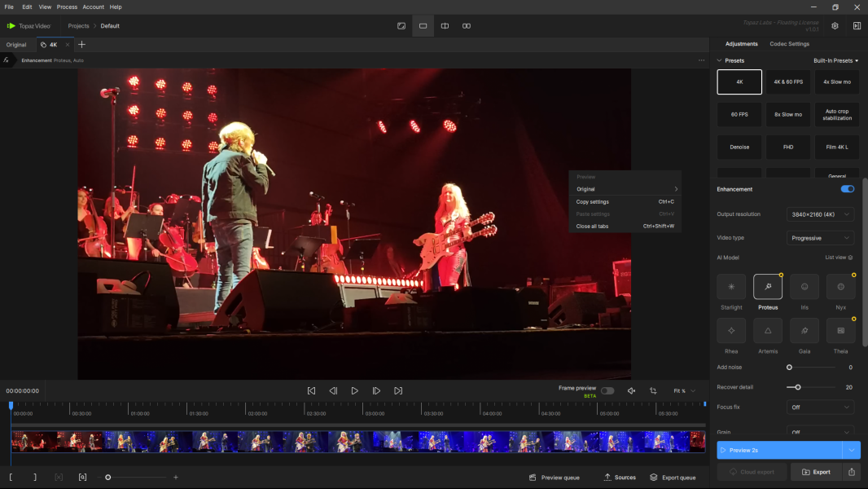Enable the Frame preview toggle
This screenshot has width=868, height=489.
click(x=607, y=391)
